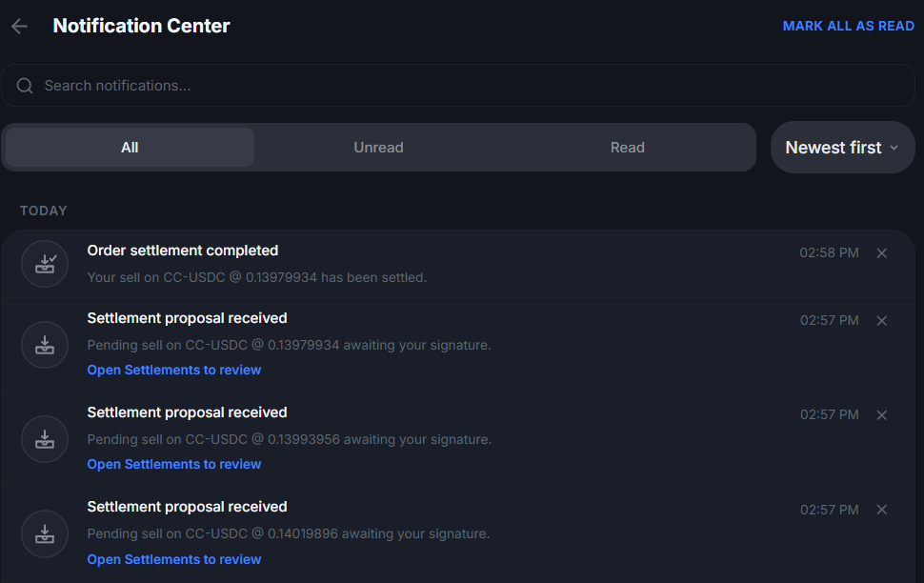Focus the Search notifications field
The height and width of the screenshot is (583, 924).
click(458, 86)
